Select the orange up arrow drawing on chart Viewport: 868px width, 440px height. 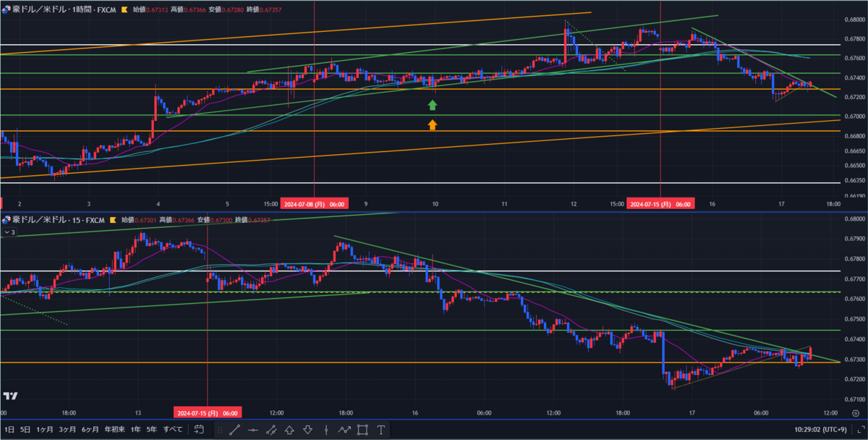point(433,124)
